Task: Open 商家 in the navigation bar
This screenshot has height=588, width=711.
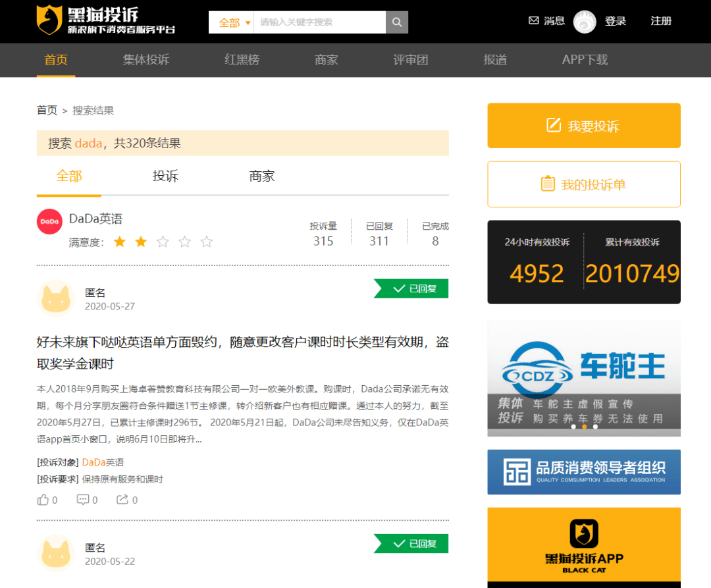Action: click(x=327, y=60)
